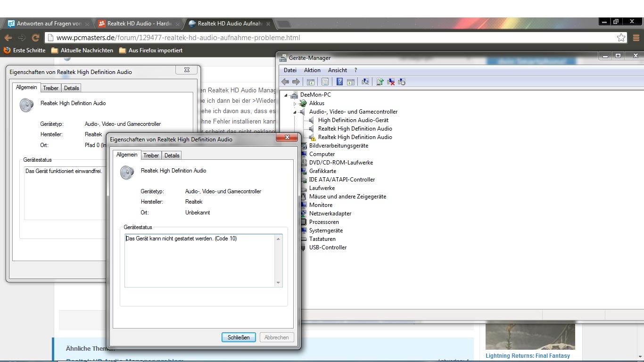Reload the page with browser refresh icon
Image resolution: width=644 pixels, height=362 pixels.
point(35,38)
